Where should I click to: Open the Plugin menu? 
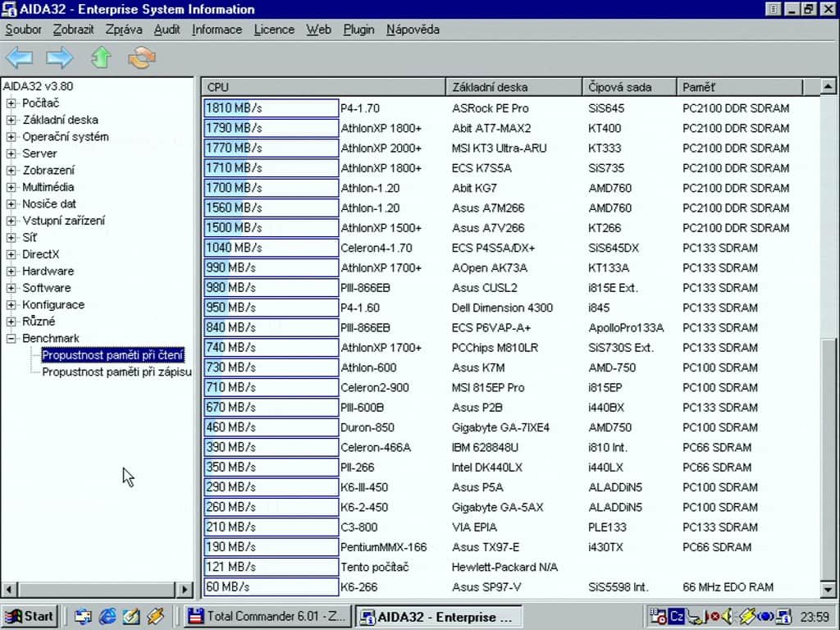click(x=359, y=30)
